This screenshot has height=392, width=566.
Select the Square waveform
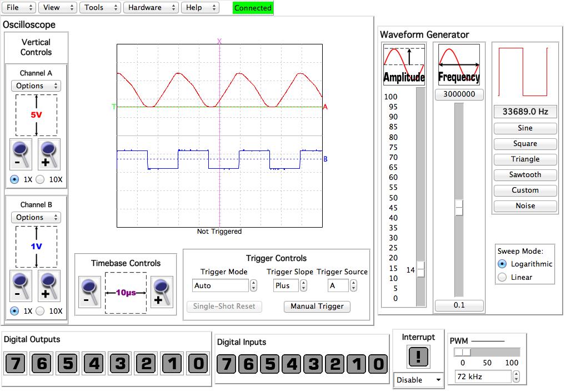[x=524, y=143]
